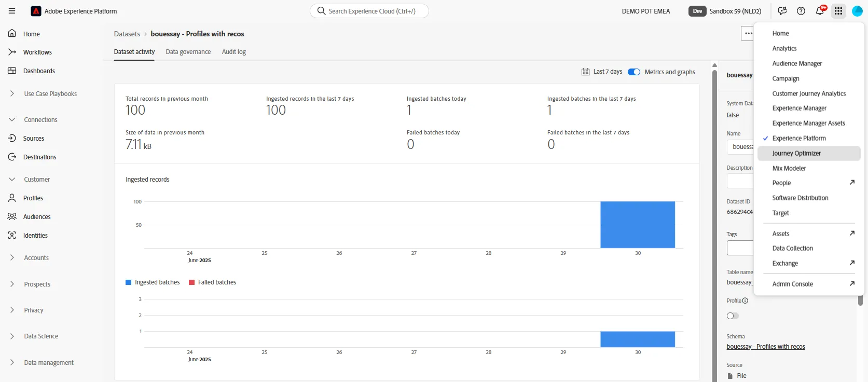Collapse the Connections section
868x382 pixels.
pos(12,119)
